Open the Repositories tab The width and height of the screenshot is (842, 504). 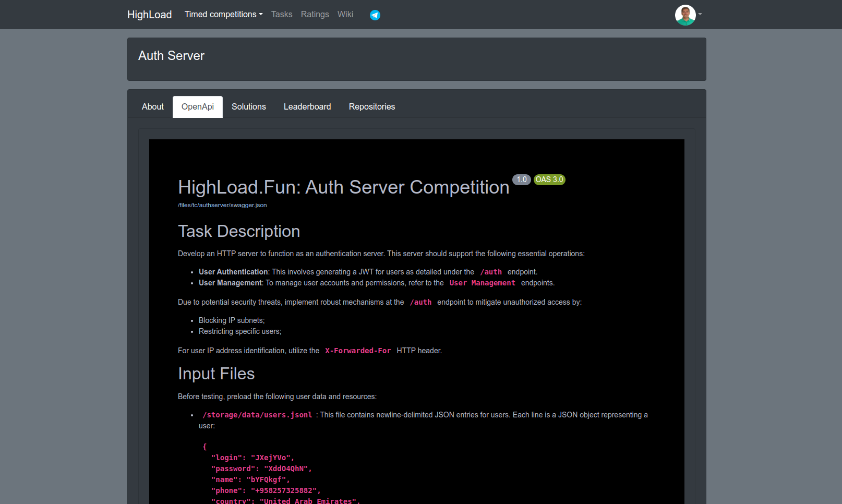point(372,107)
